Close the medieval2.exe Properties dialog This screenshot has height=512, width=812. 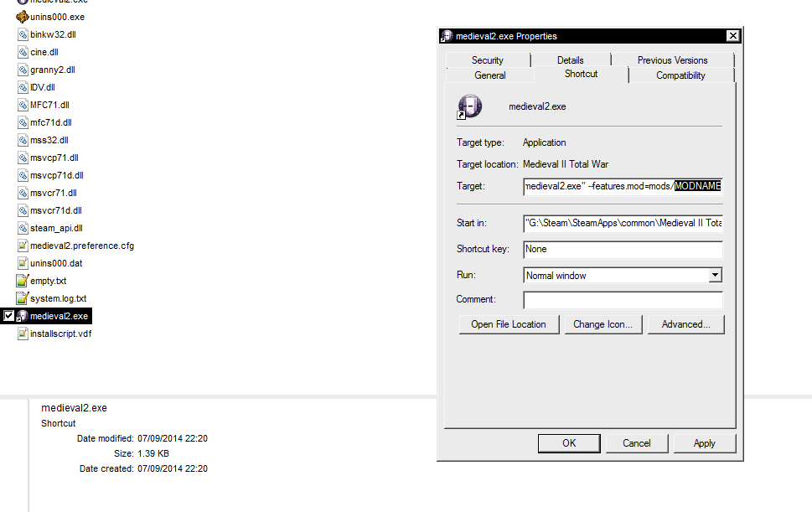click(x=732, y=36)
